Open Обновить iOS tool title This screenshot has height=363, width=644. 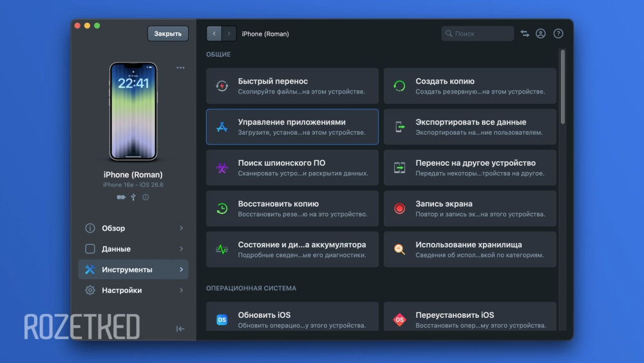[x=264, y=315]
